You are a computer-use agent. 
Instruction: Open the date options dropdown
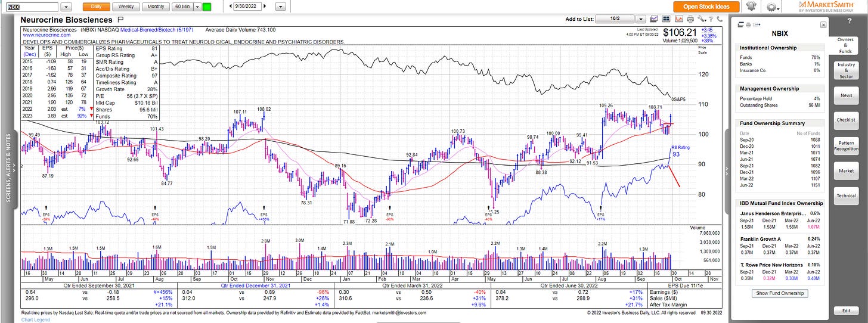click(x=281, y=7)
